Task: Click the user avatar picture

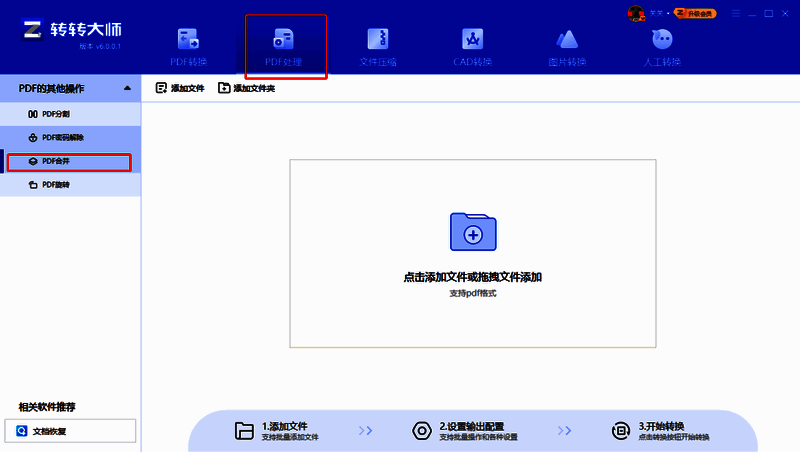Action: 636,13
